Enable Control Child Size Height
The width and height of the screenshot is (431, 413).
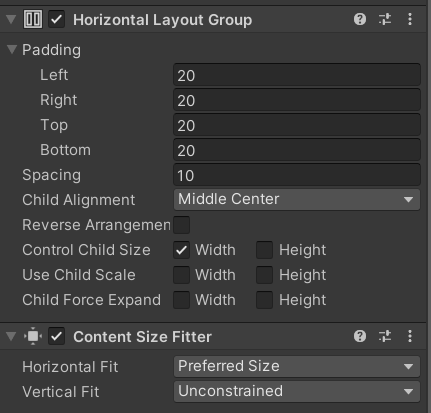point(265,250)
